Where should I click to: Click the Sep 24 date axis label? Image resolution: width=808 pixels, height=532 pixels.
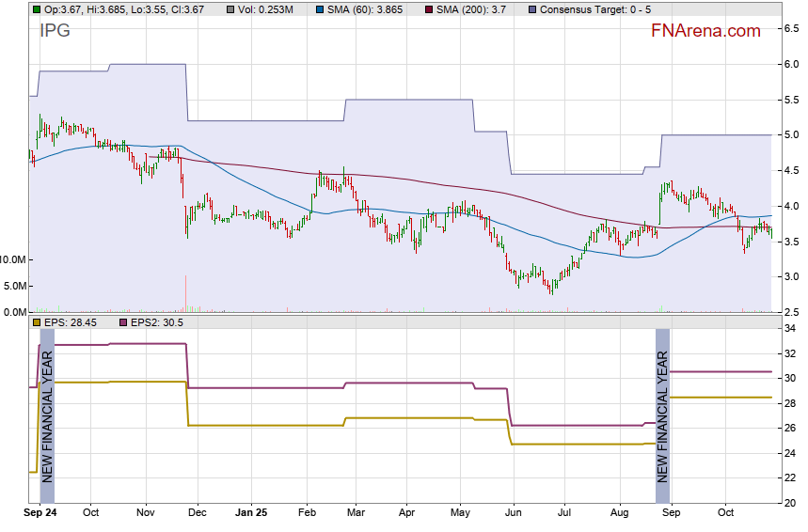point(40,513)
